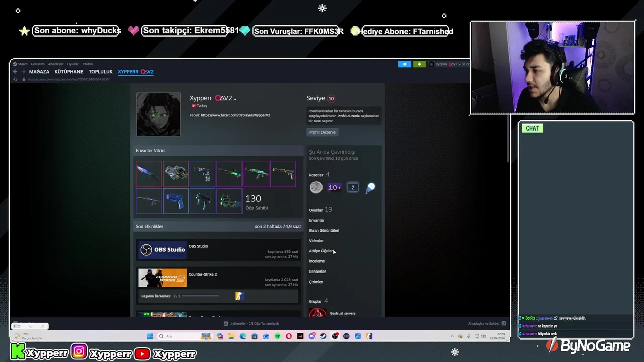Launch Spotify from the taskbar
The image size is (644, 362).
pos(277,336)
